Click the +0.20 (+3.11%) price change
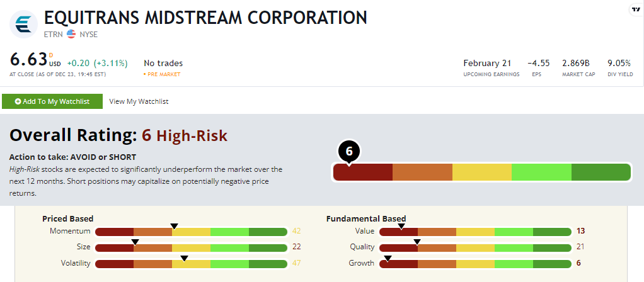Viewport: 644px width, 282px height. [x=97, y=63]
